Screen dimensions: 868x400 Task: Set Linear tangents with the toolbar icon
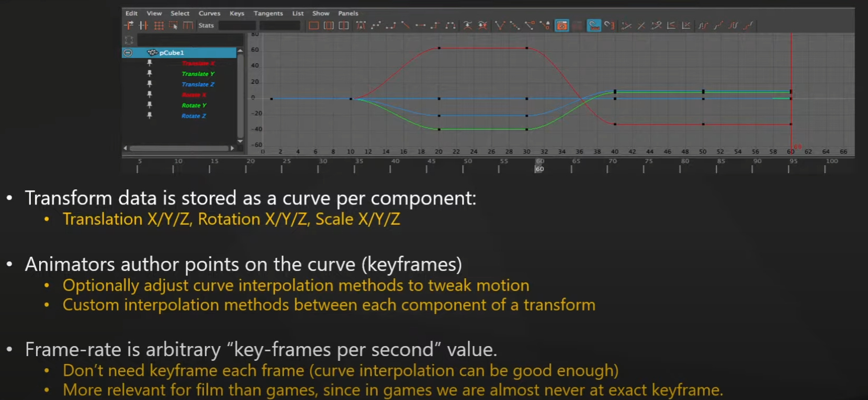point(405,26)
